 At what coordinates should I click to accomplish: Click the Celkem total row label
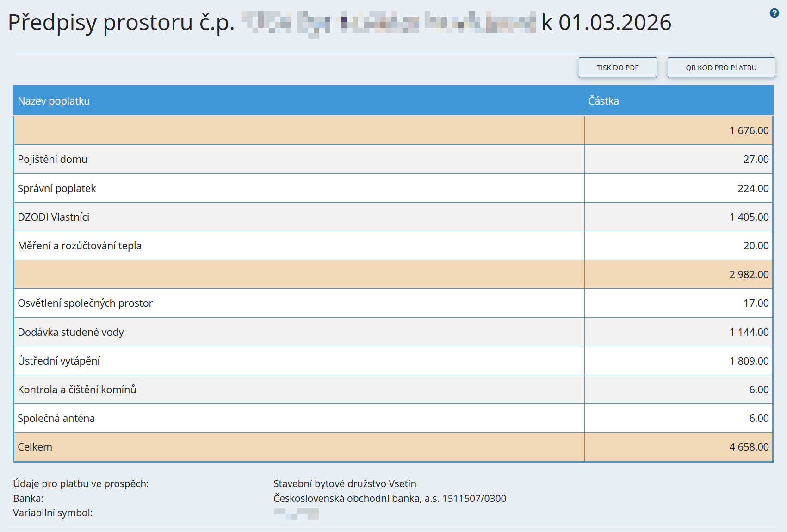35,447
